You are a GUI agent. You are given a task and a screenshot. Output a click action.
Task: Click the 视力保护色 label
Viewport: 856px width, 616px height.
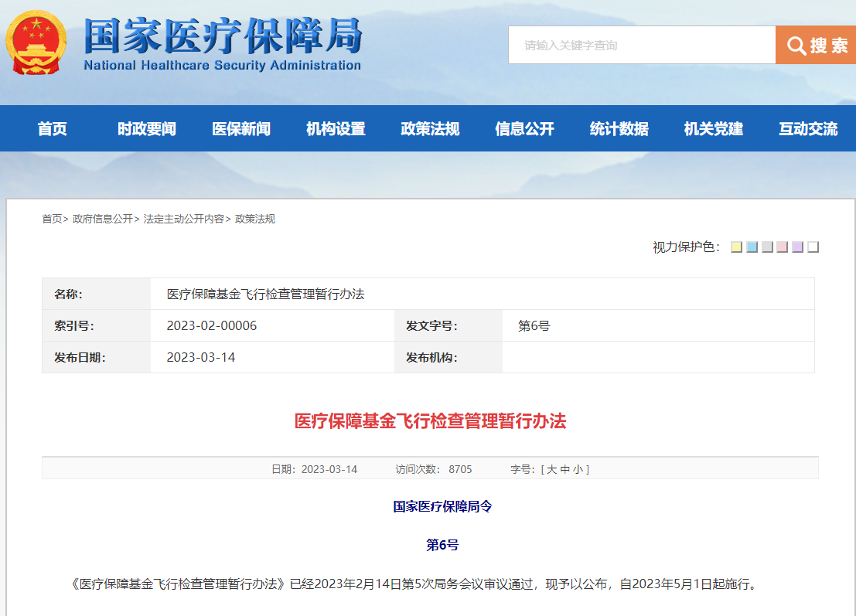click(686, 247)
